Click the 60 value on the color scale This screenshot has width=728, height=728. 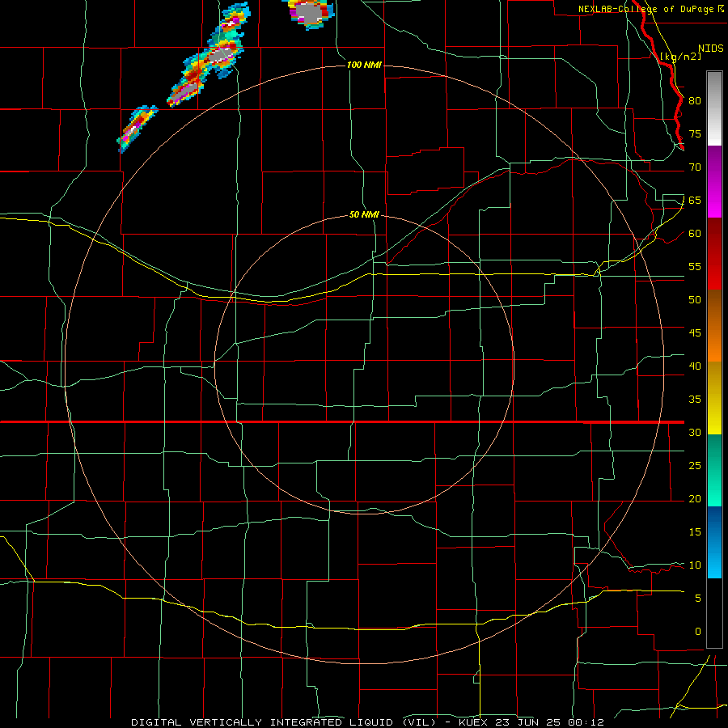click(695, 234)
